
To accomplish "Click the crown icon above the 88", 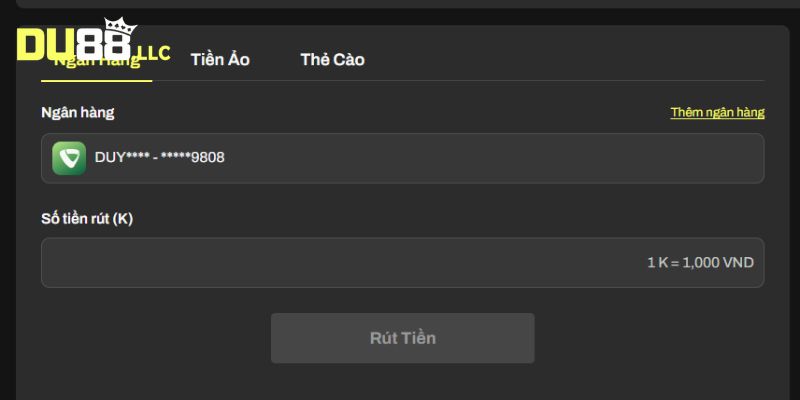I will point(120,26).
